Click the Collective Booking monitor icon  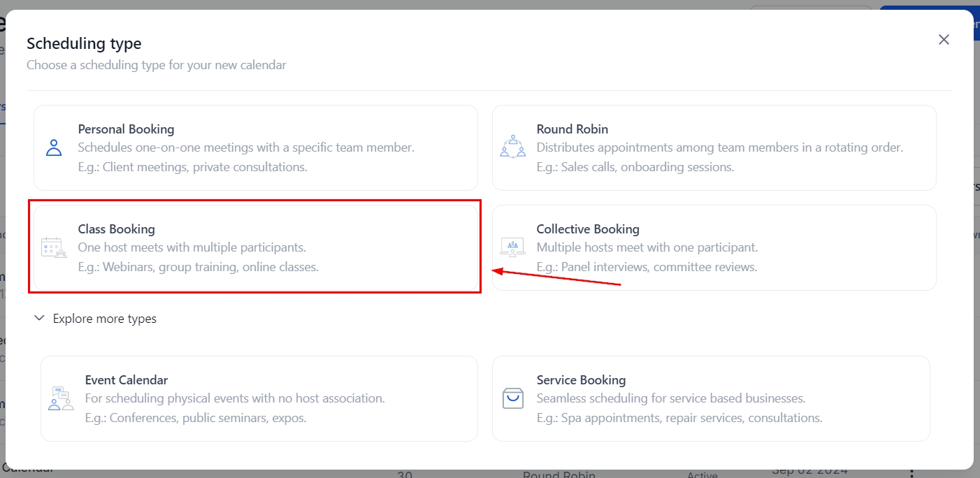(x=512, y=247)
